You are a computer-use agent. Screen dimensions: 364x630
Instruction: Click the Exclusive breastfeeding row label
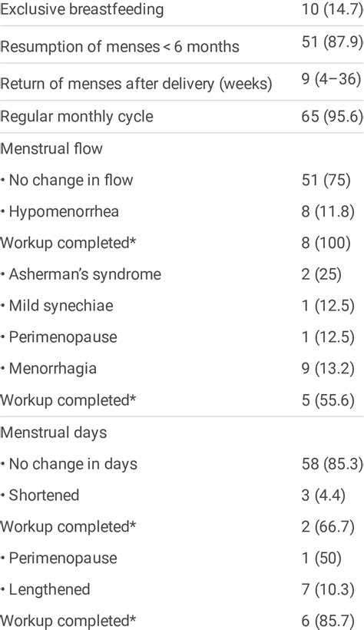point(82,10)
